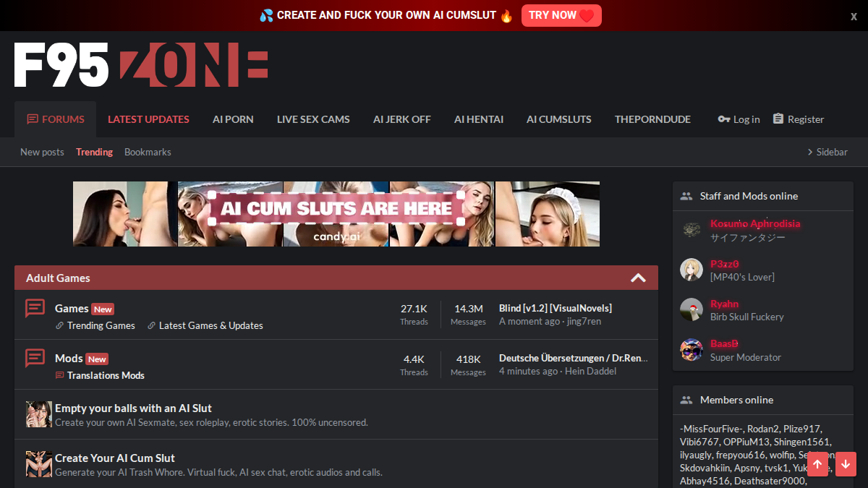Click the scroll-down arrow button
This screenshot has width=868, height=488.
[x=846, y=464]
